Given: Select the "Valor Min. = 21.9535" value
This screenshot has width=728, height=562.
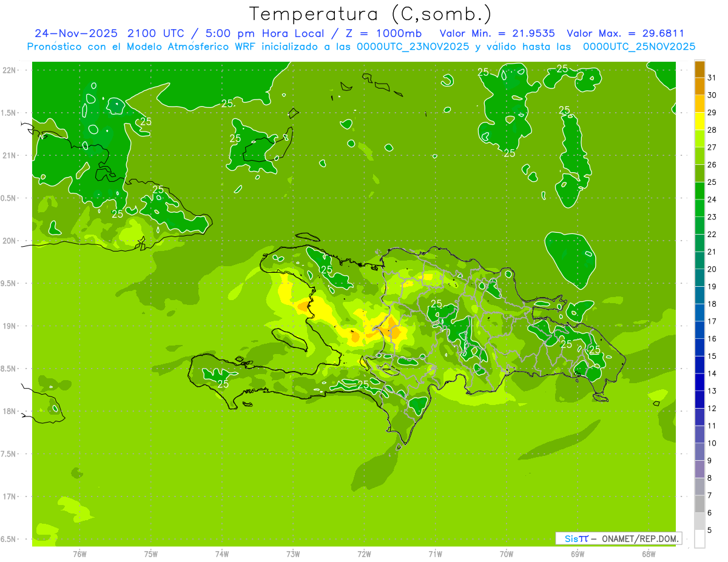Looking at the screenshot, I should pos(497,33).
